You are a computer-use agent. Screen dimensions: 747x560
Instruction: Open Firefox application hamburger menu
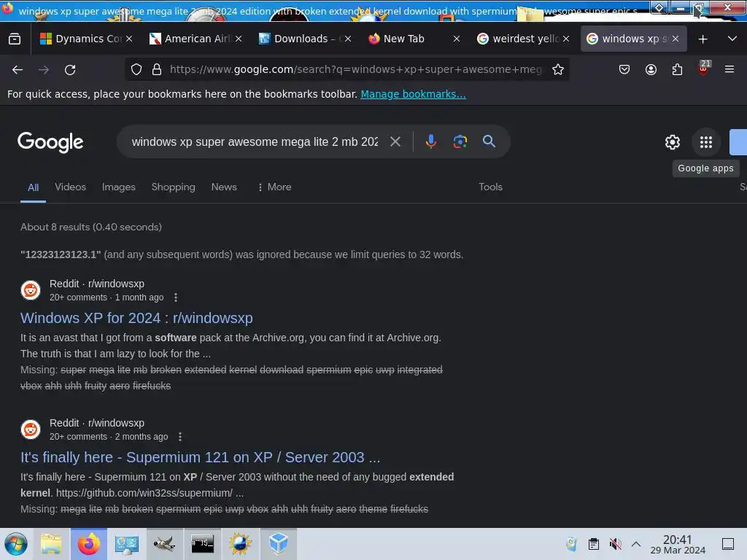(x=729, y=69)
